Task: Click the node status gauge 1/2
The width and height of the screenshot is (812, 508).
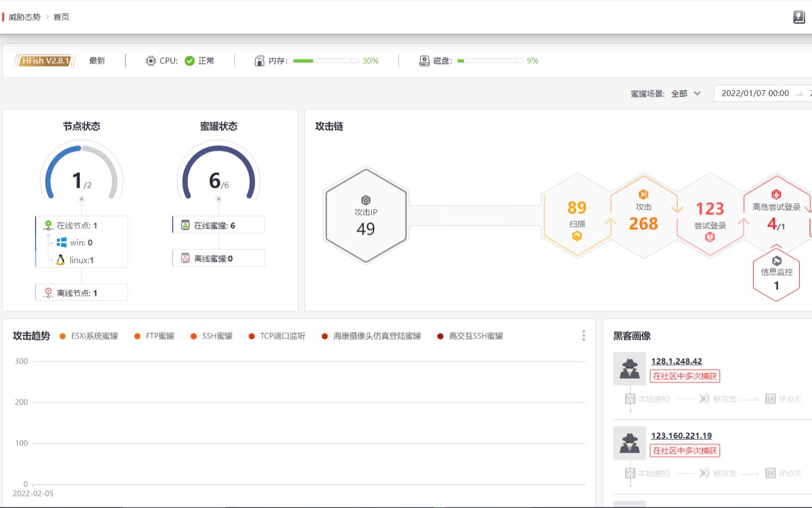Action: (81, 171)
